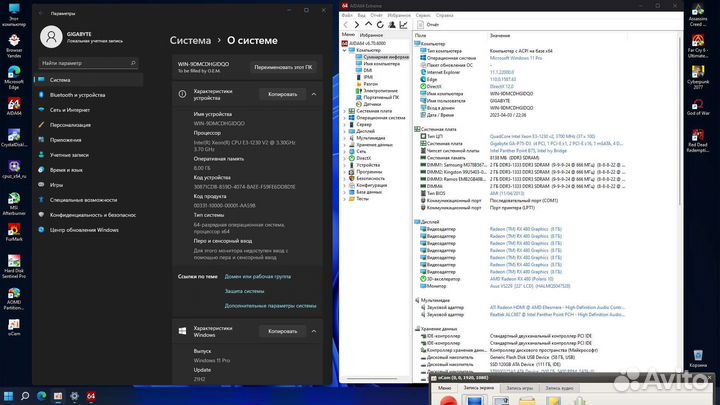
Task: Open the Windows Start menu
Action: 8,396
